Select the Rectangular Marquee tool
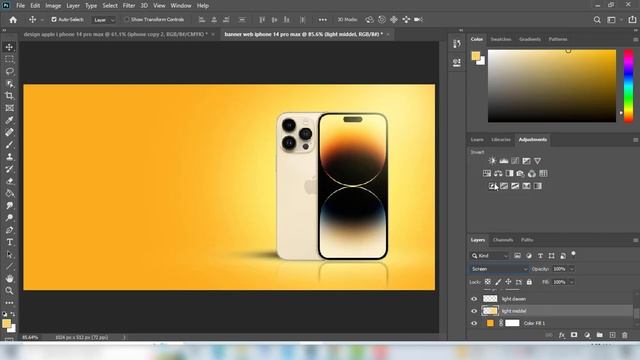 9,59
